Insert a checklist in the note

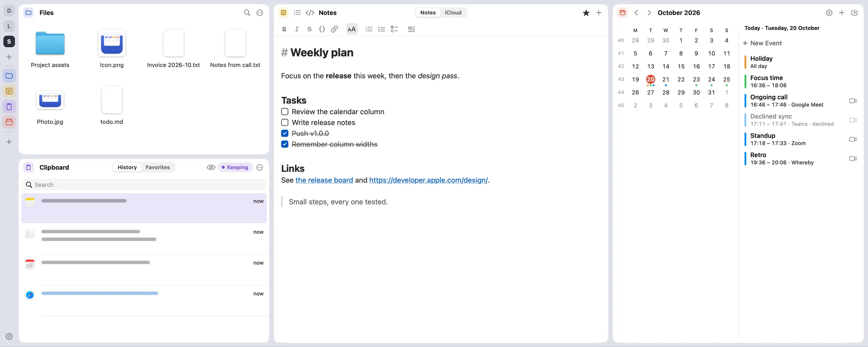point(394,29)
